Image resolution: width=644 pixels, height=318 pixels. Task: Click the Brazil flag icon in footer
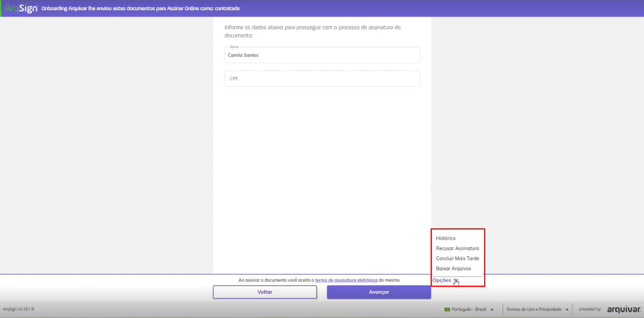click(x=447, y=310)
